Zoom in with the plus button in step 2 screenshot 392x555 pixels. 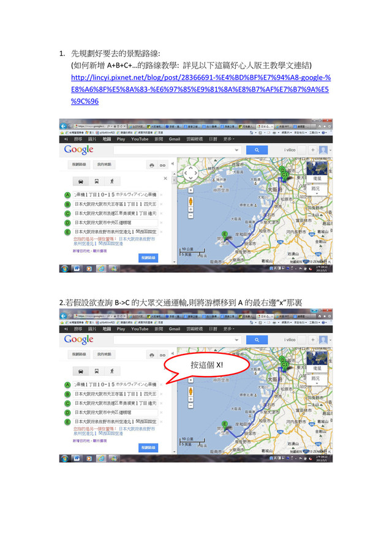click(190, 399)
